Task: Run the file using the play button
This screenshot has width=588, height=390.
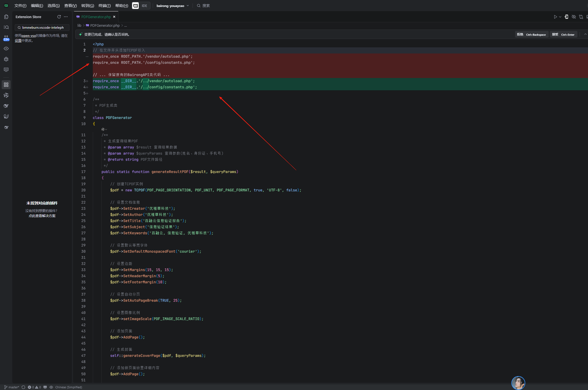Action: coord(555,17)
